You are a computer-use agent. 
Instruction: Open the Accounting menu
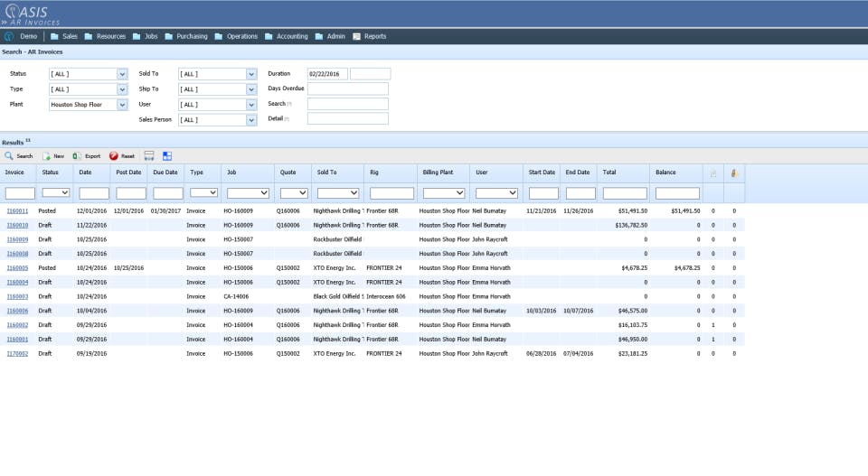point(287,36)
